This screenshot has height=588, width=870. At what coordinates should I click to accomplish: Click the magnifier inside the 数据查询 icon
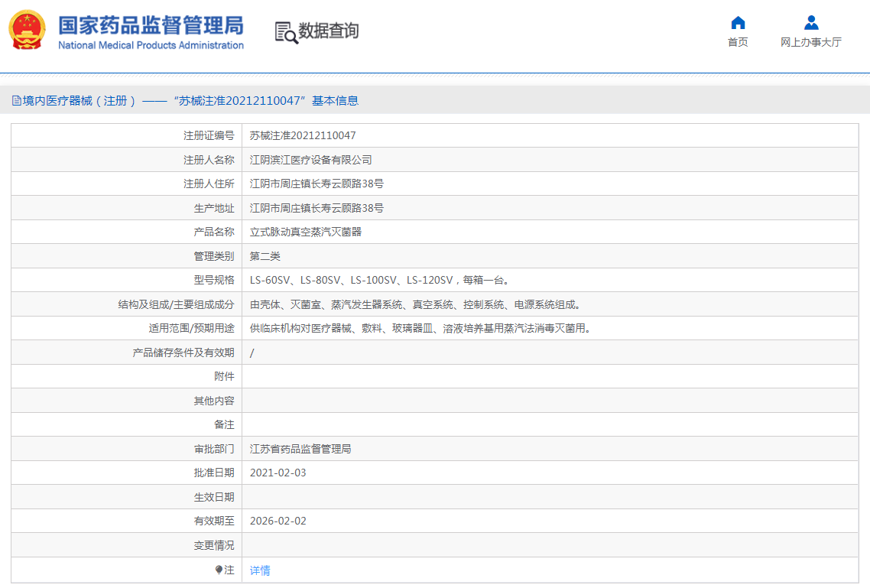[290, 37]
